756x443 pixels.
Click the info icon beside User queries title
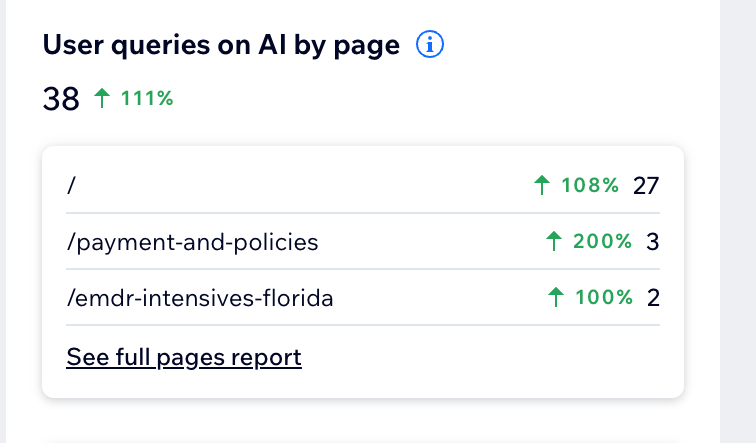coord(430,44)
